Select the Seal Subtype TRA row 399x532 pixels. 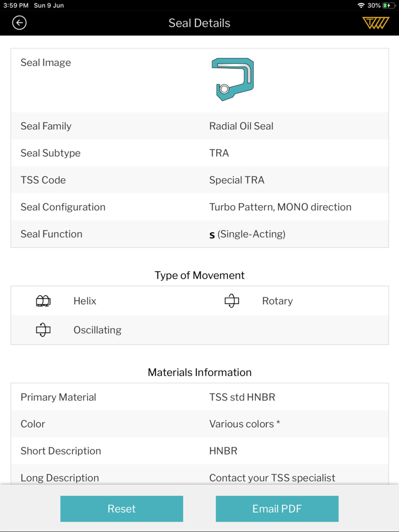[199, 153]
